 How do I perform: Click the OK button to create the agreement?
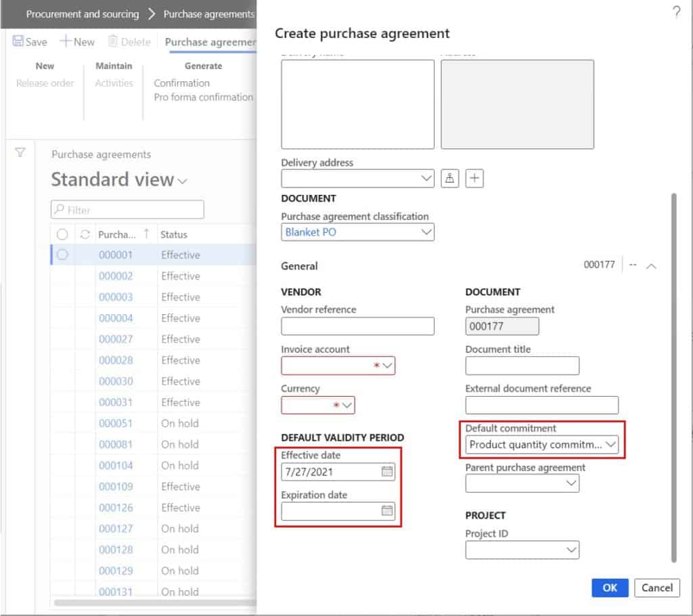click(608, 588)
